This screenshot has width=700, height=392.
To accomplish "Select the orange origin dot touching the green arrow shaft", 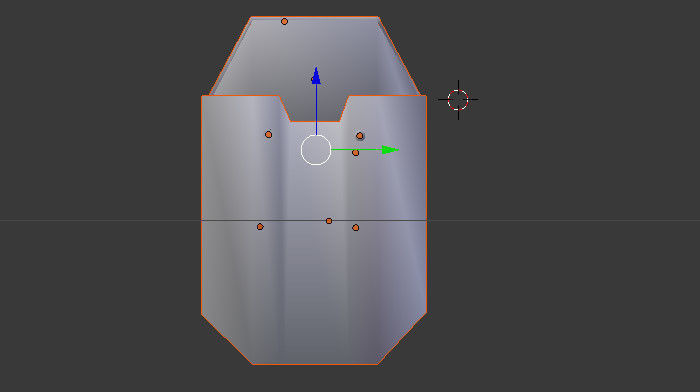I will tap(355, 153).
